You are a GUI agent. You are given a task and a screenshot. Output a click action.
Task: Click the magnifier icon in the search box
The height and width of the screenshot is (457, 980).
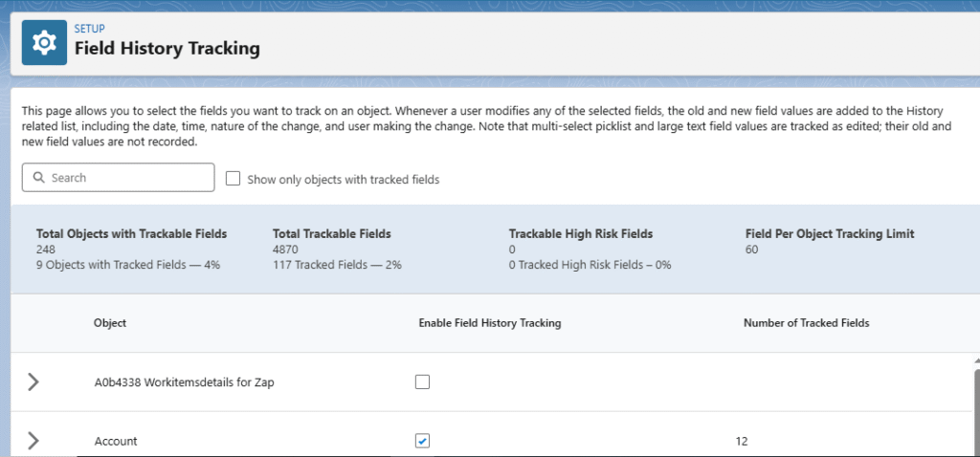click(x=38, y=178)
